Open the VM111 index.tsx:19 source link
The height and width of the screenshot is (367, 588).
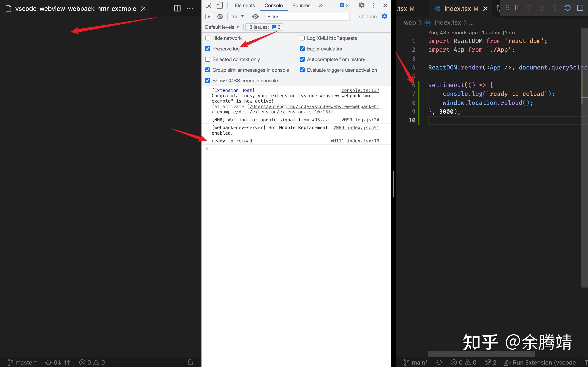pos(355,141)
